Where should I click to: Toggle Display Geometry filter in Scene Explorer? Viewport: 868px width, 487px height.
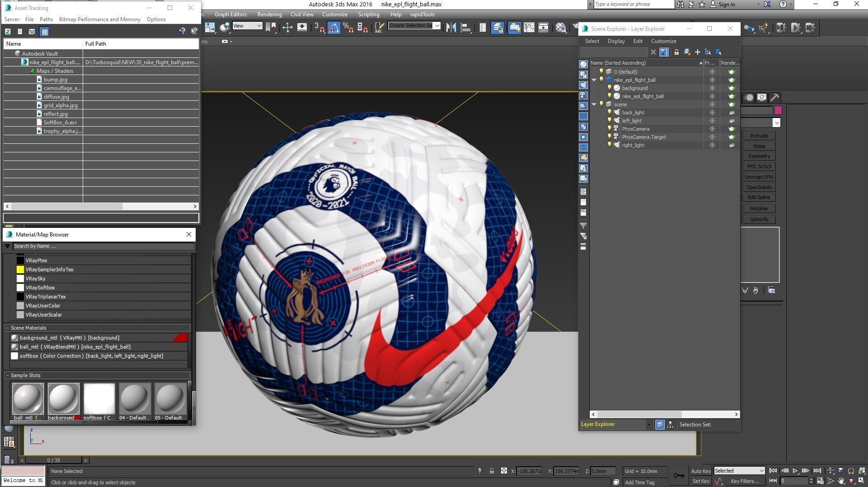(x=583, y=64)
